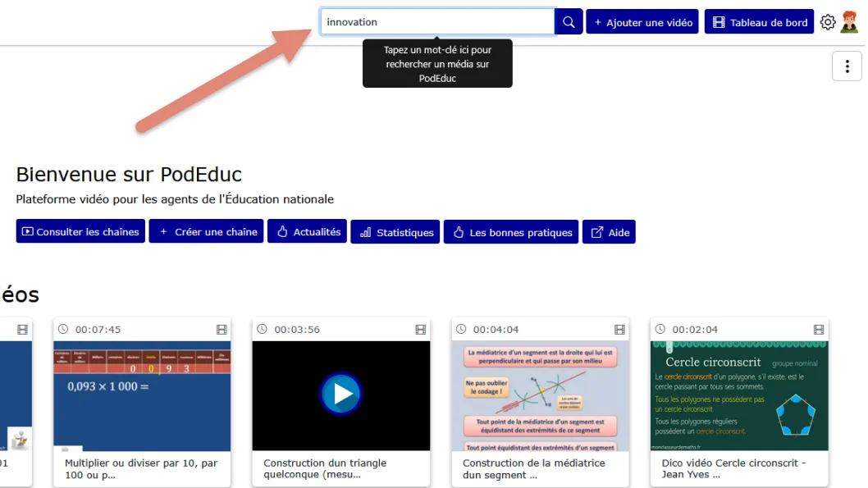This screenshot has width=868, height=488.
Task: Open Les bonnes pratiques
Action: [511, 232]
